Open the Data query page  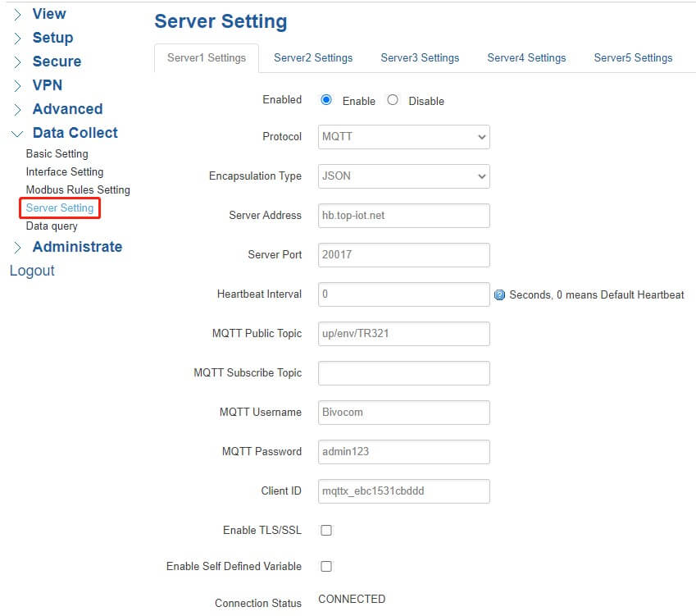52,226
